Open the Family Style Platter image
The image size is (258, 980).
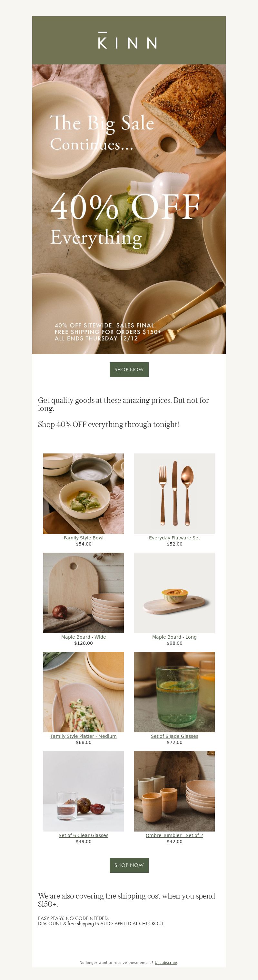coord(84,692)
